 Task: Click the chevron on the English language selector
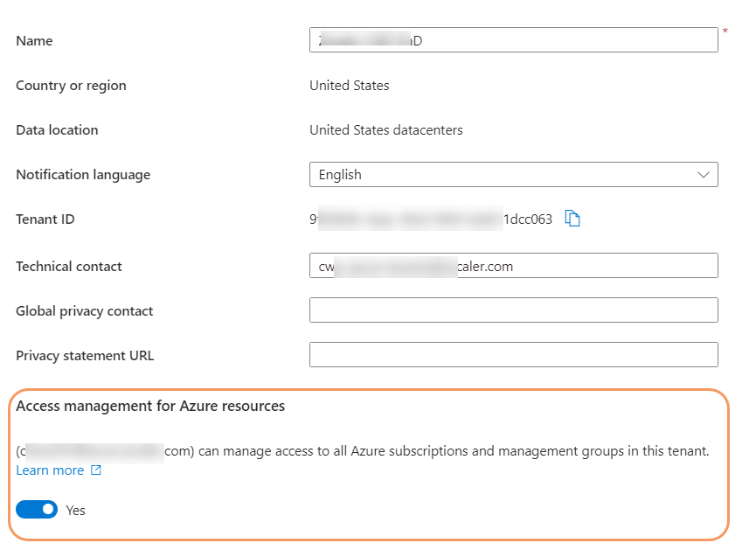(x=704, y=174)
